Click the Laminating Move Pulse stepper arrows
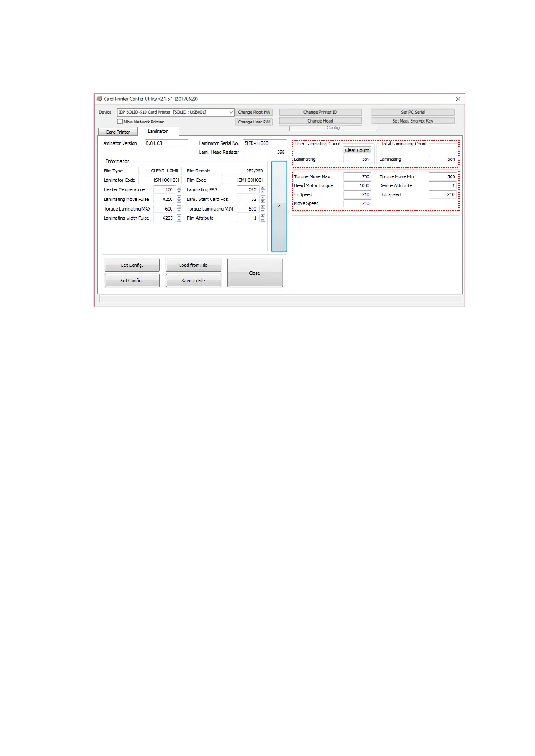Screen dimensions: 535x756 click(179, 199)
